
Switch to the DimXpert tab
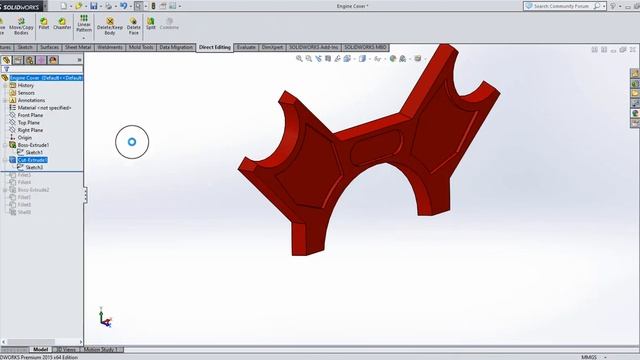[x=272, y=47]
